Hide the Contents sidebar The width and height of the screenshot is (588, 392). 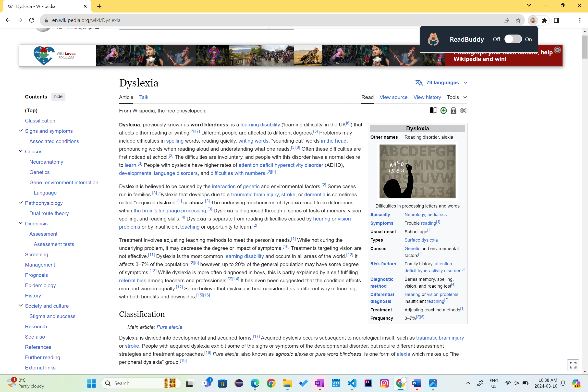click(x=58, y=97)
